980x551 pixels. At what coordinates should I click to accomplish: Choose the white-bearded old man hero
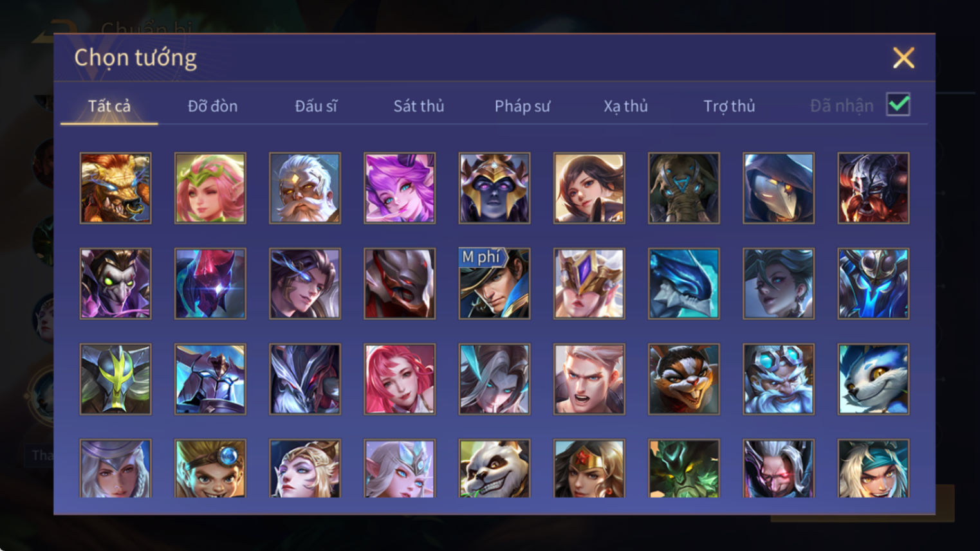tap(305, 188)
